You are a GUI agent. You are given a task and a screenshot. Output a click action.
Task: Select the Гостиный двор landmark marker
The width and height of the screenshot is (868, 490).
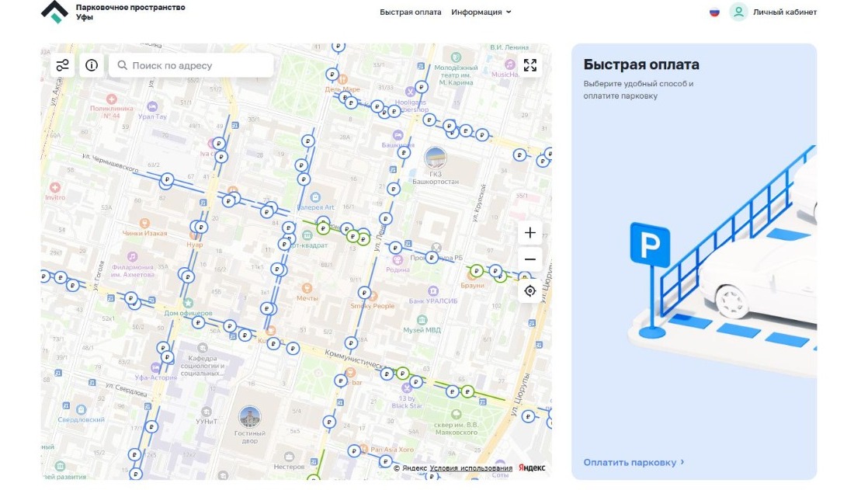pos(249,417)
